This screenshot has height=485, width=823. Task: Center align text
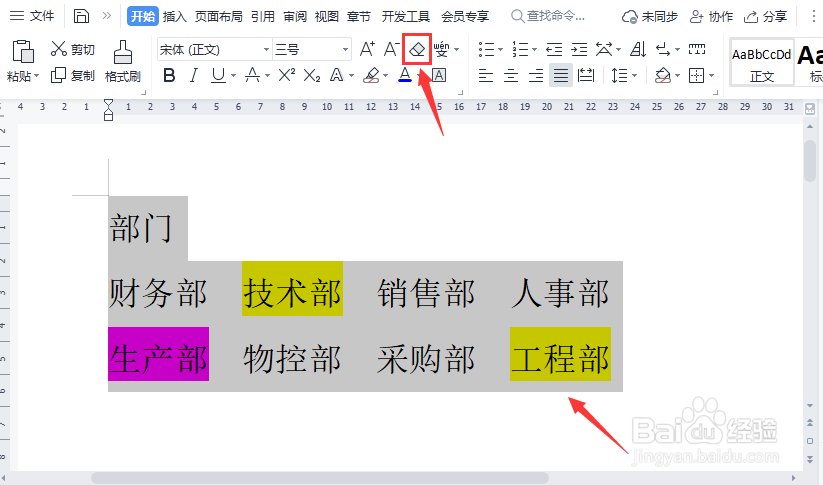pos(511,76)
